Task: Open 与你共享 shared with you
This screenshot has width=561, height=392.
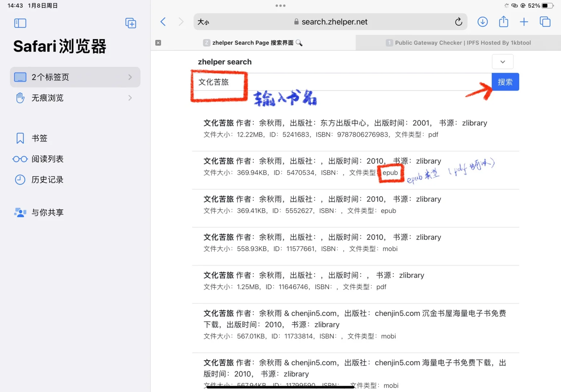Action: click(75, 212)
